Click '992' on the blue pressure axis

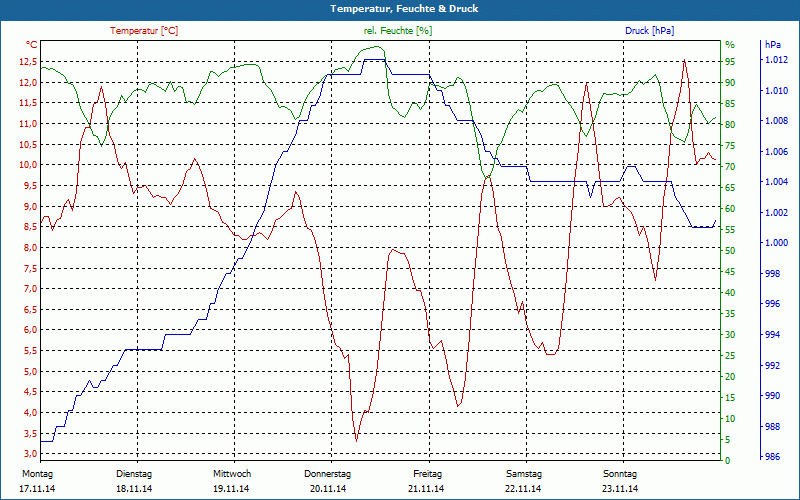point(772,365)
